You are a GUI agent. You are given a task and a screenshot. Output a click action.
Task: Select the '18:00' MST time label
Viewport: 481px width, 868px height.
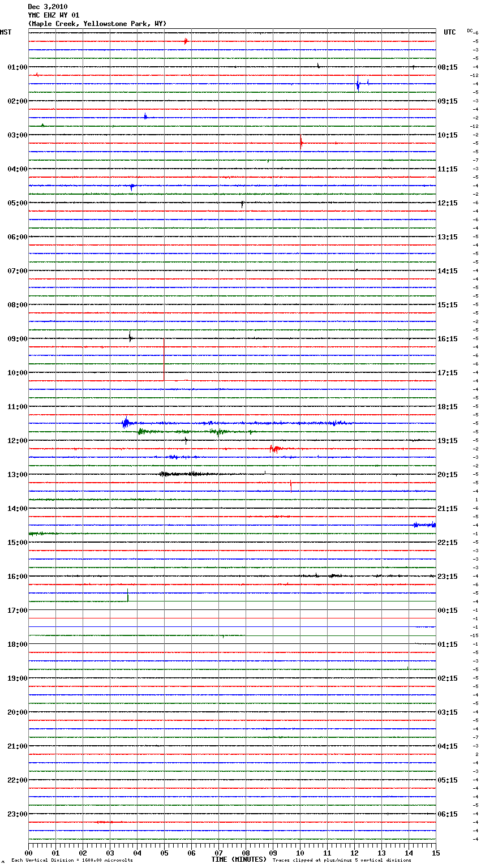pyautogui.click(x=18, y=644)
